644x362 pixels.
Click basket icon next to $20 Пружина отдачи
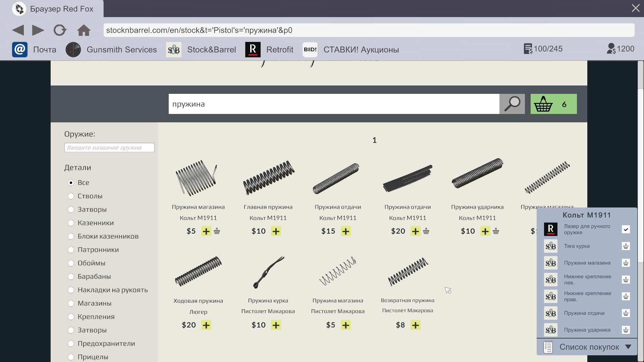pyautogui.click(x=426, y=231)
